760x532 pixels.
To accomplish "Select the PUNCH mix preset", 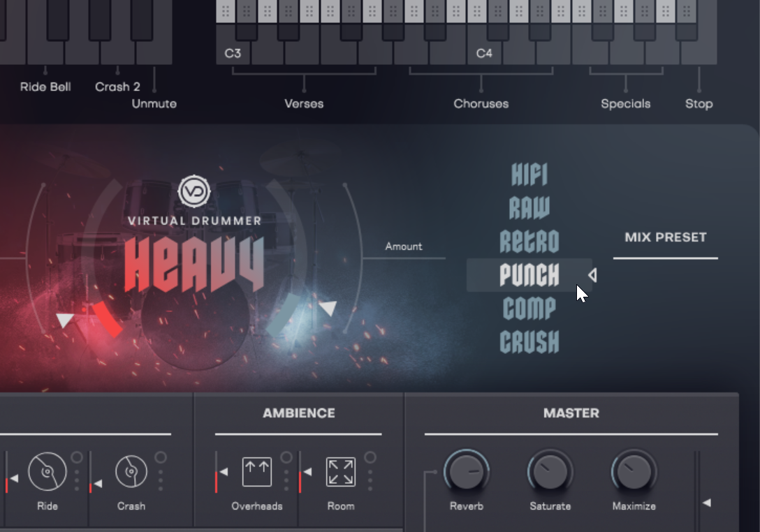I will pyautogui.click(x=529, y=275).
